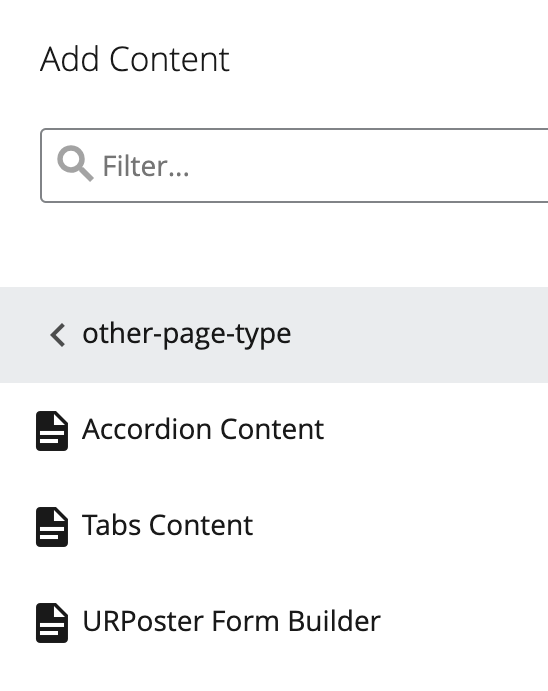Add a URPoster Form Builder block
The height and width of the screenshot is (691, 548).
(274, 623)
